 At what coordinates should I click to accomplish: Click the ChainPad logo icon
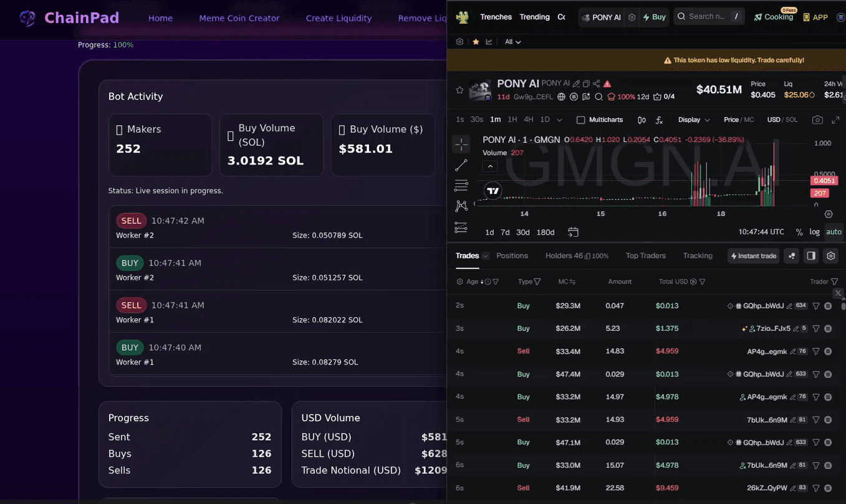(x=27, y=18)
